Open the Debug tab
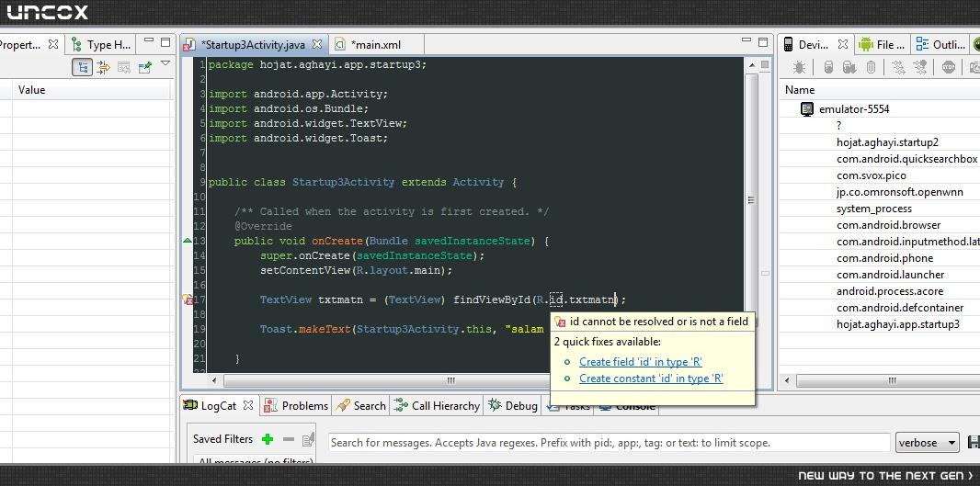Image resolution: width=980 pixels, height=486 pixels. point(512,405)
